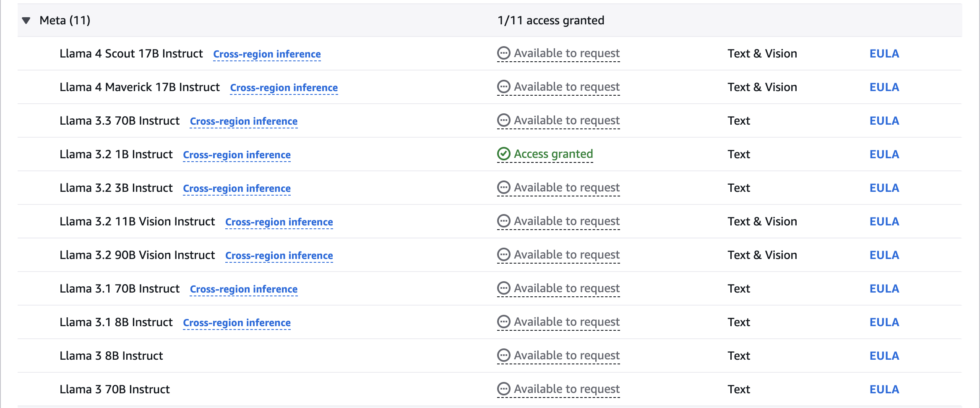Open the EULA for Llama 4 Maverick 17B Instruct
Image resolution: width=980 pixels, height=408 pixels.
(x=884, y=87)
